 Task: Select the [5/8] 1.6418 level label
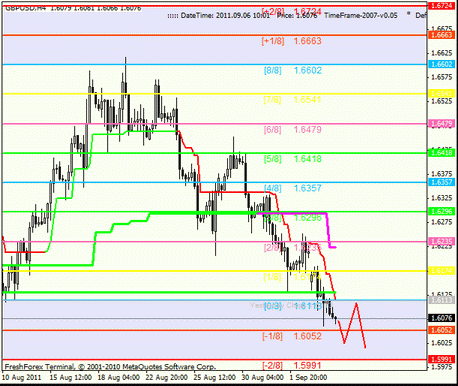[292, 159]
